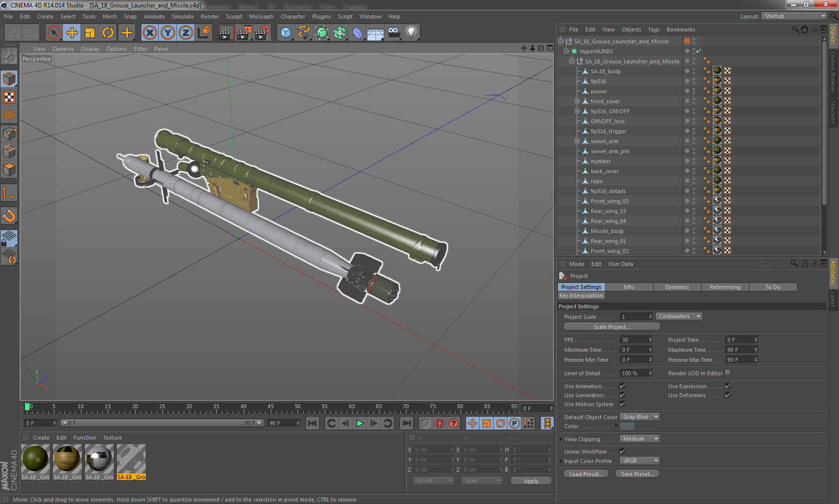Open the Bookmarks menu in Objects panel
This screenshot has height=504, width=839.
pyautogui.click(x=681, y=29)
